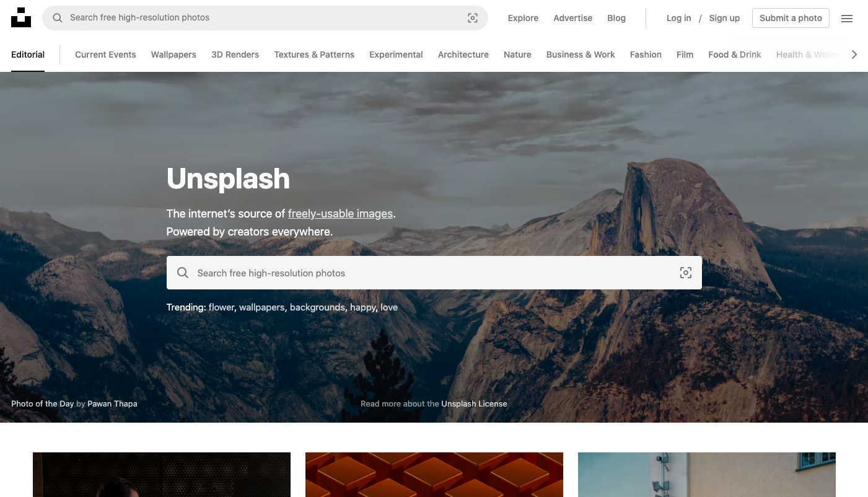This screenshot has height=497, width=868.
Task: Click Log in
Action: tap(678, 18)
